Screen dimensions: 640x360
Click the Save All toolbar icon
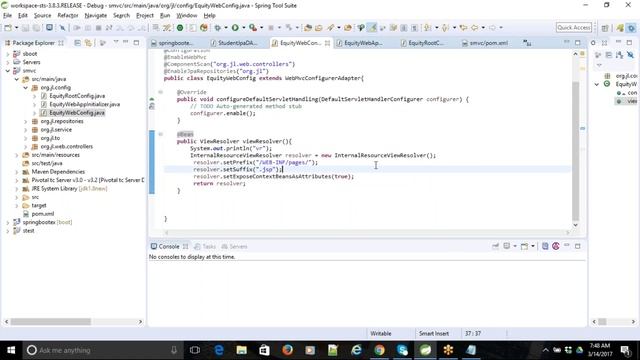point(36,28)
